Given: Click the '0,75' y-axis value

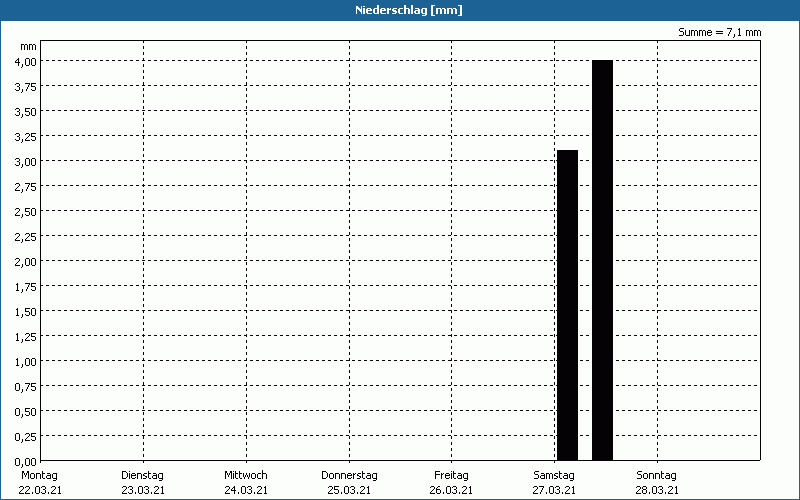Looking at the screenshot, I should coord(26,387).
